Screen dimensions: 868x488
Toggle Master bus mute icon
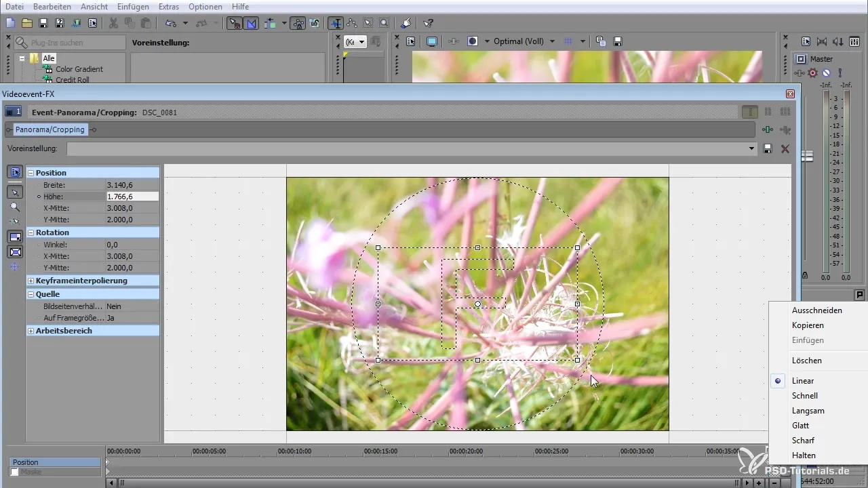tap(826, 73)
